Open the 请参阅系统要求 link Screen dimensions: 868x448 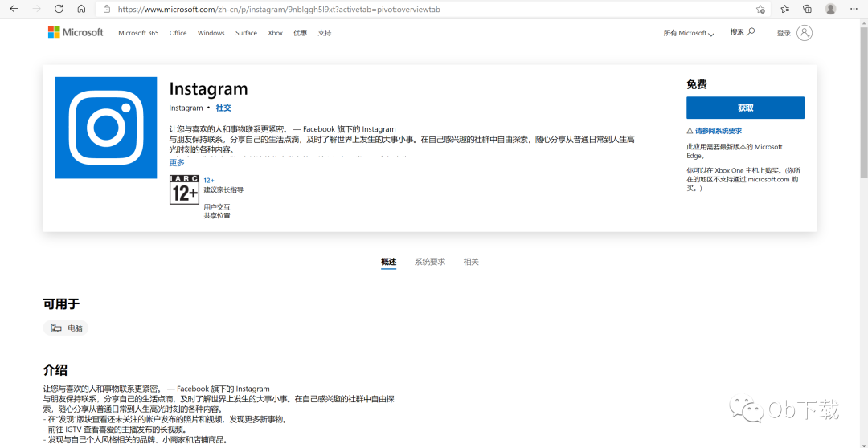pyautogui.click(x=719, y=131)
